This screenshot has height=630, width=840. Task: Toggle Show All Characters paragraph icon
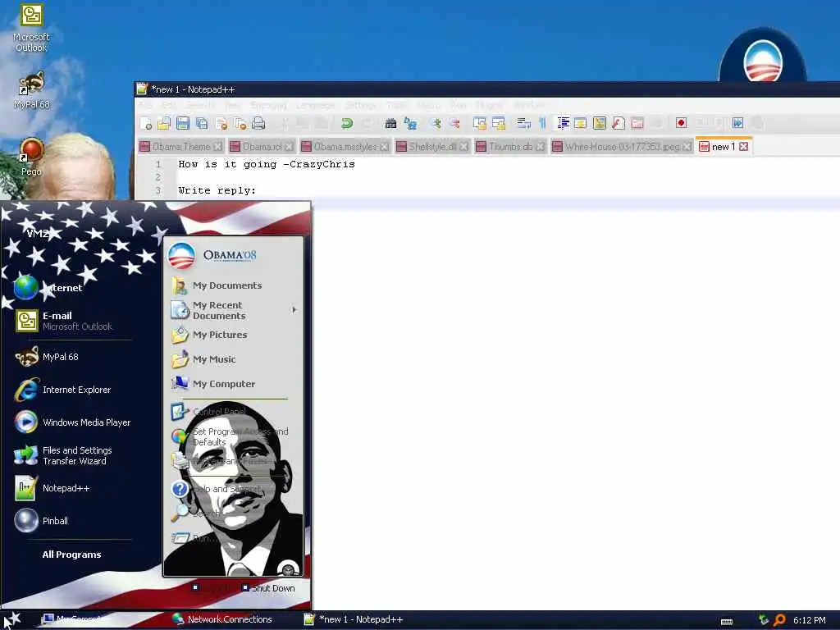(542, 124)
